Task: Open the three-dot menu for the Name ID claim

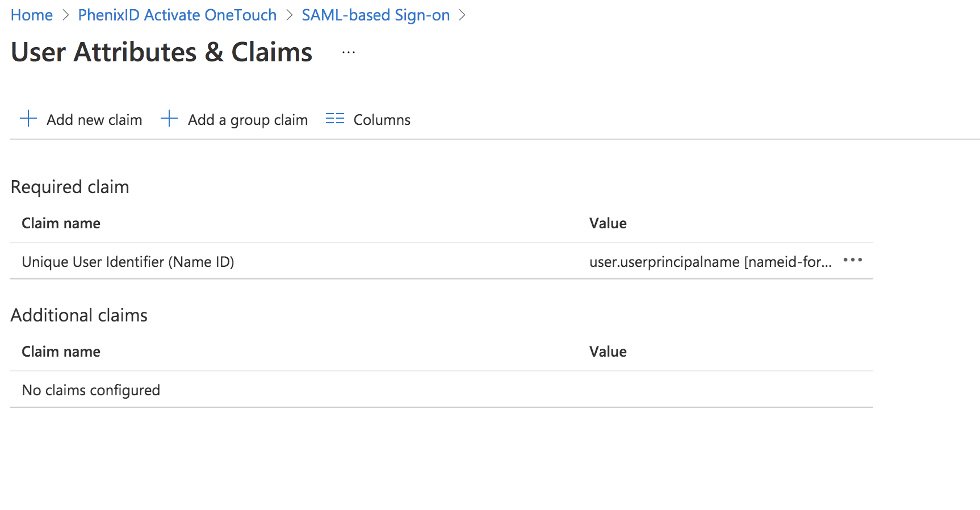Action: click(x=852, y=260)
